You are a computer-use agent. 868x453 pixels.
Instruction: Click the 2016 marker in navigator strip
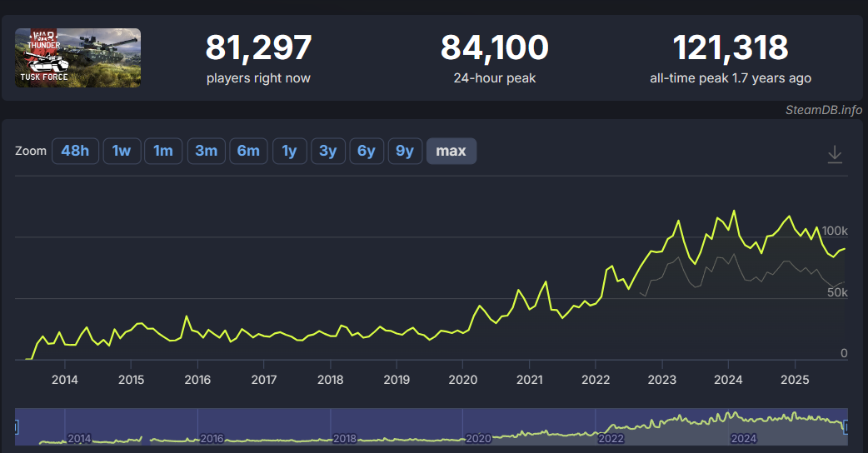click(x=212, y=439)
